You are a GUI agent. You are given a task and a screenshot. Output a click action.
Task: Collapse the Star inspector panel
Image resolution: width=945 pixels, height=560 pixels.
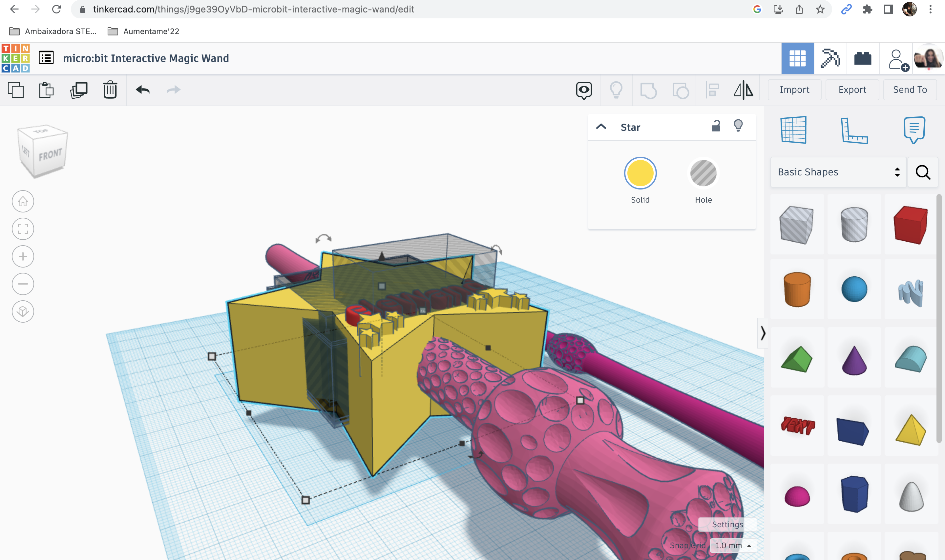tap(601, 127)
